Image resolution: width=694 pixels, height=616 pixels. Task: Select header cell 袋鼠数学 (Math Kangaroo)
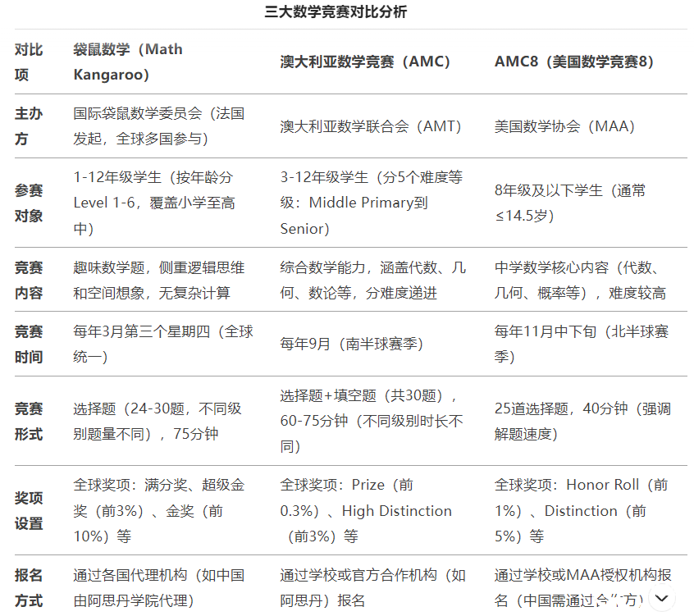click(x=128, y=62)
